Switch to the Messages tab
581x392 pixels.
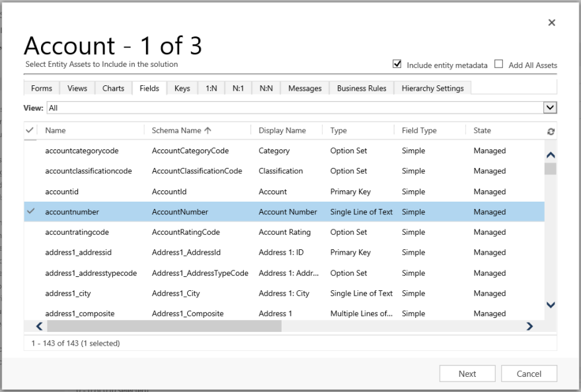click(x=305, y=87)
